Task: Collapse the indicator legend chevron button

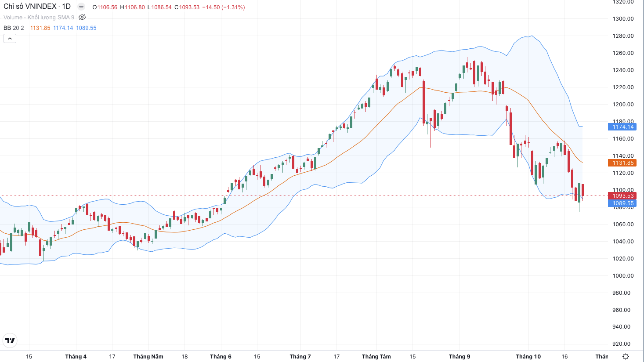Action: point(10,39)
